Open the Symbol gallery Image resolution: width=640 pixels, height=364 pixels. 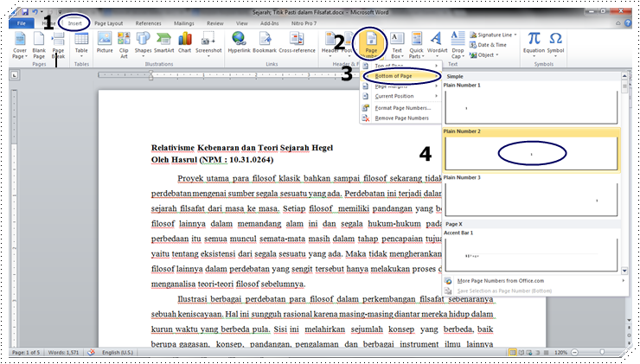[x=555, y=43]
